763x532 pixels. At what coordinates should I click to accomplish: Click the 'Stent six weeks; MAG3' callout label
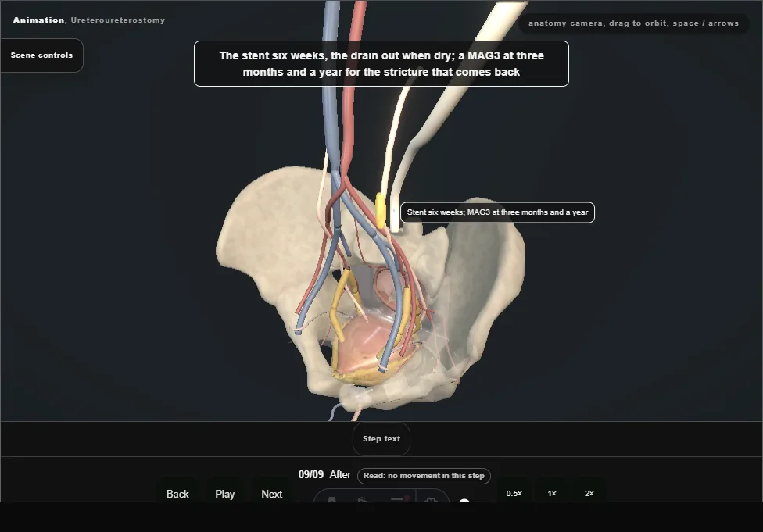coord(497,212)
